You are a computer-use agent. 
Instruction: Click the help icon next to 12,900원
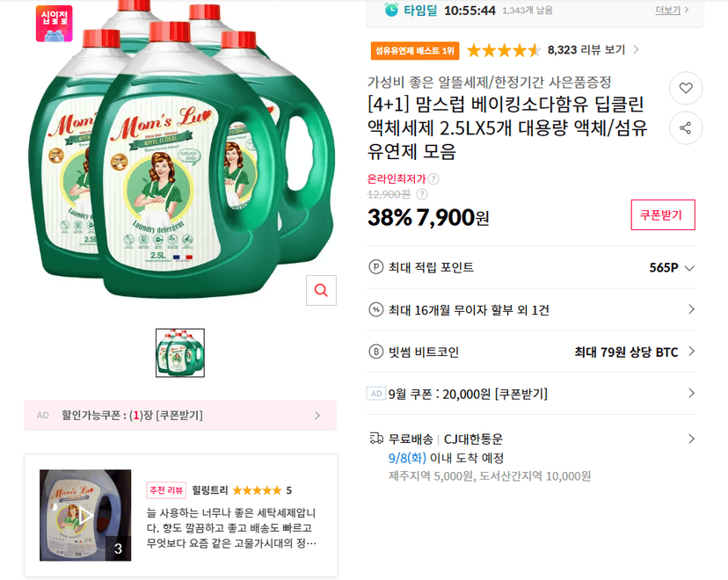[421, 194]
